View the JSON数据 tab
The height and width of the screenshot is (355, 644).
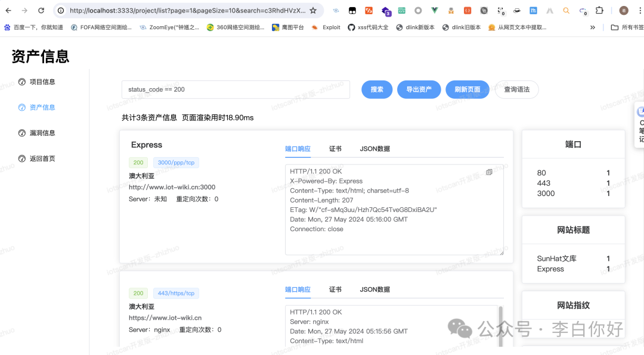(x=374, y=148)
